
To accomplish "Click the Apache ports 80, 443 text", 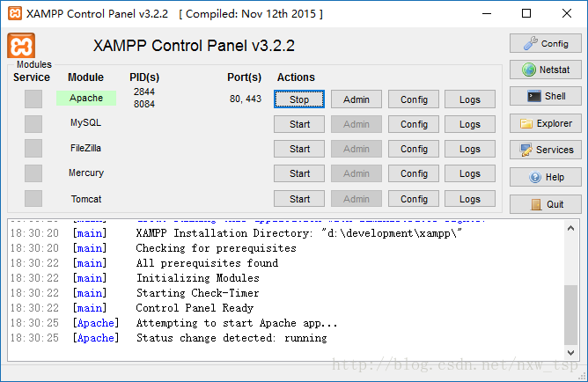I will (246, 99).
